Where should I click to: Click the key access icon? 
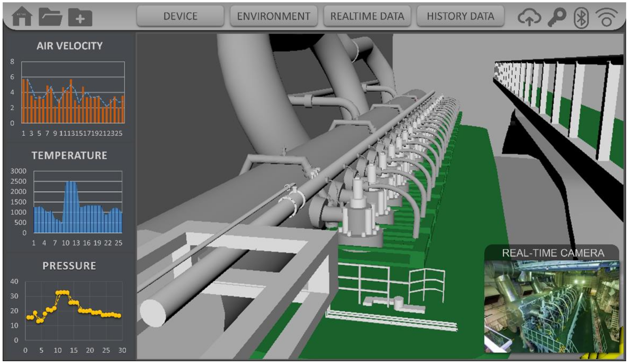click(557, 17)
